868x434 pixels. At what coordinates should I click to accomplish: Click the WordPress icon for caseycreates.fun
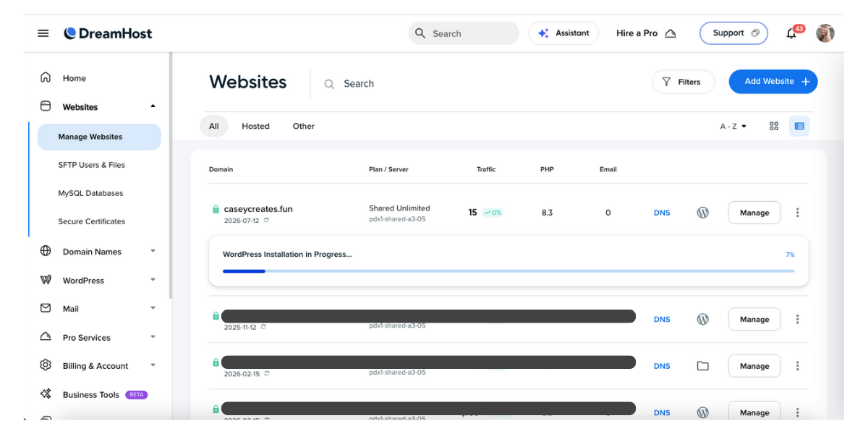pos(702,213)
